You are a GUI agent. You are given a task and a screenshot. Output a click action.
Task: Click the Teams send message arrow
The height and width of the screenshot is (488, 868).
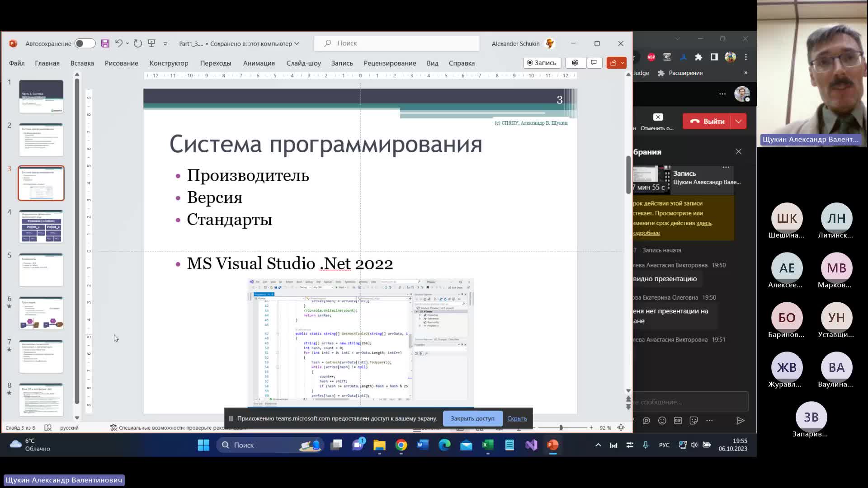click(x=740, y=421)
